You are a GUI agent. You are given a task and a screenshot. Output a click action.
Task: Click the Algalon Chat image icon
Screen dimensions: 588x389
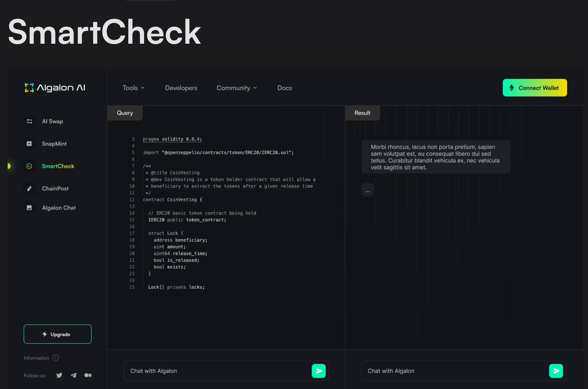tap(29, 207)
